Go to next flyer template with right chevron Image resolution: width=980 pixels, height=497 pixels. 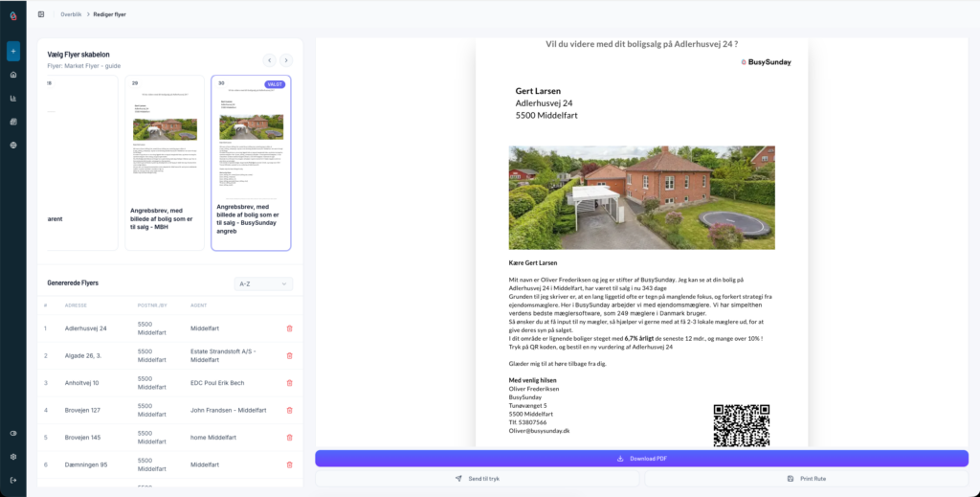(x=285, y=60)
